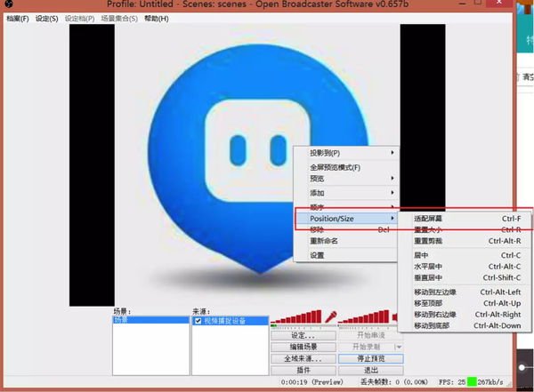Click the 停止预览 button

click(x=371, y=358)
